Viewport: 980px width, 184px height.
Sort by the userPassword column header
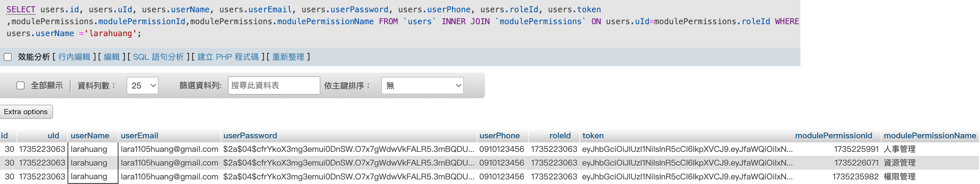point(250,136)
